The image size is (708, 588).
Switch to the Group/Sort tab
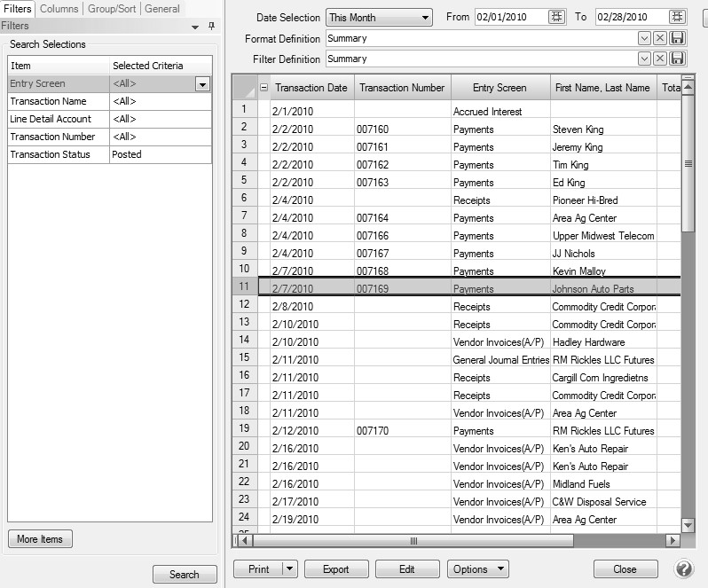112,9
